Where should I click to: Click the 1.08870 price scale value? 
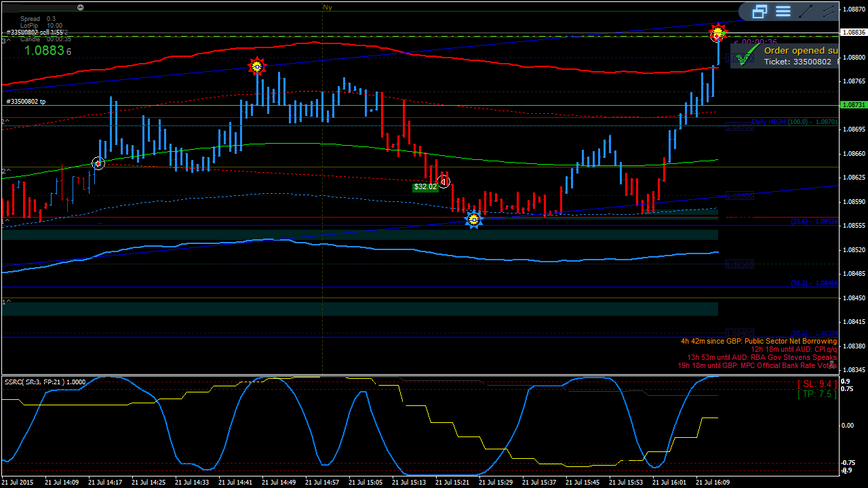pyautogui.click(x=854, y=9)
